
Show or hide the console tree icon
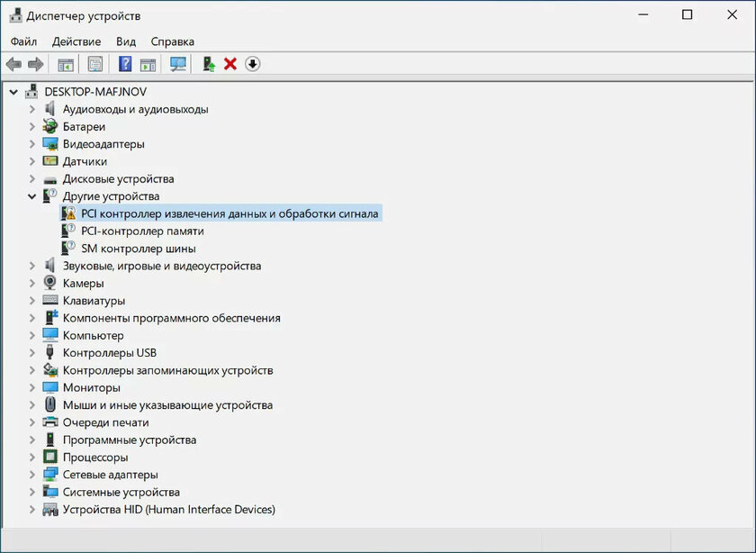pyautogui.click(x=66, y=64)
